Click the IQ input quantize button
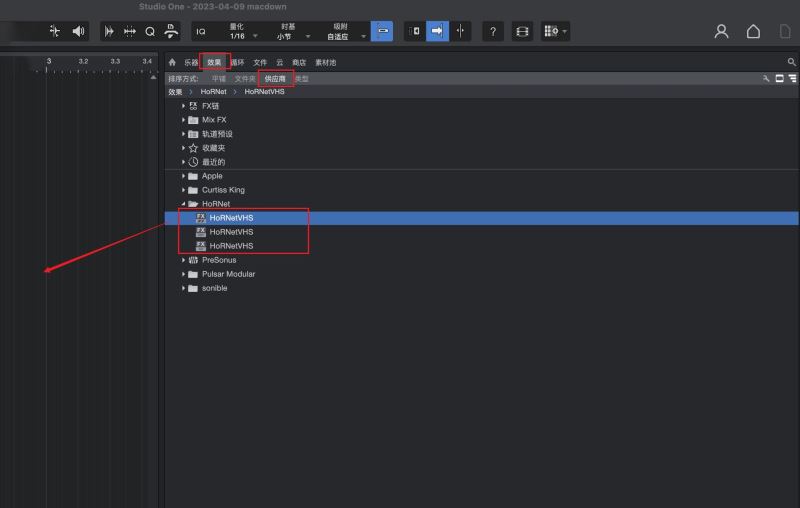This screenshot has width=800, height=508. coord(201,32)
